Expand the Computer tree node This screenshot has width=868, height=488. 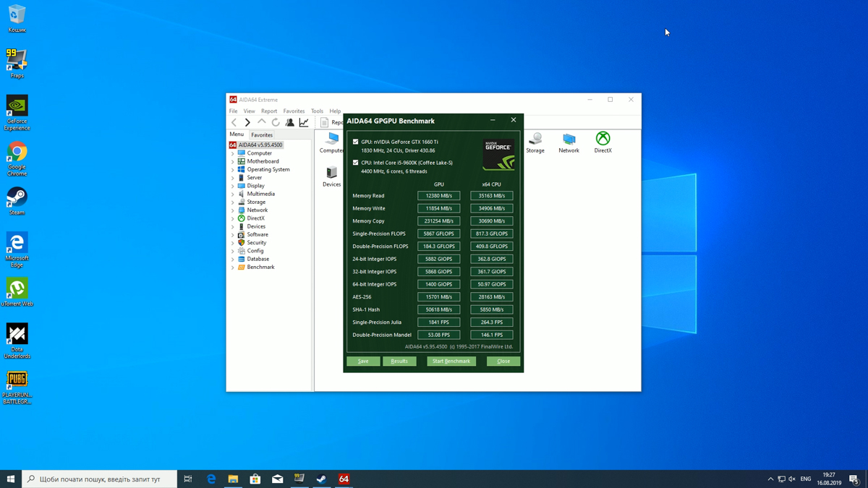click(233, 153)
